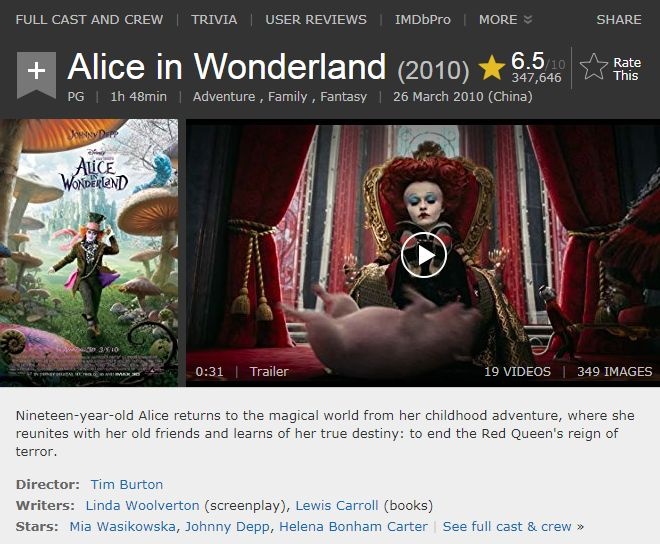
Task: Click the Rate This star outline
Action: (x=593, y=67)
